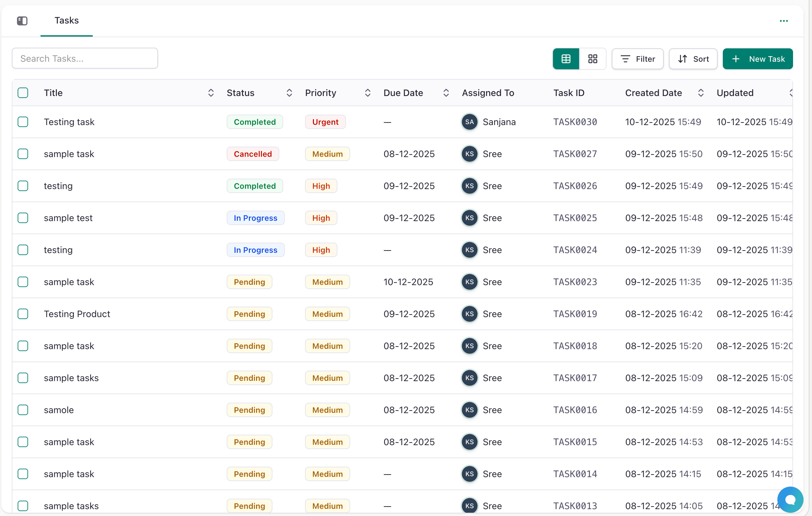Click the KS avatar on TASK0023 row
The width and height of the screenshot is (812, 516).
[469, 282]
